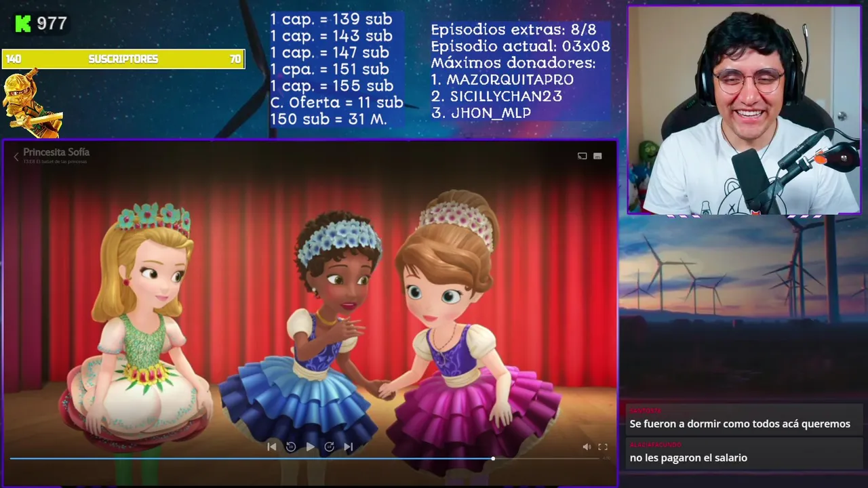Play the paused video

pos(310,447)
